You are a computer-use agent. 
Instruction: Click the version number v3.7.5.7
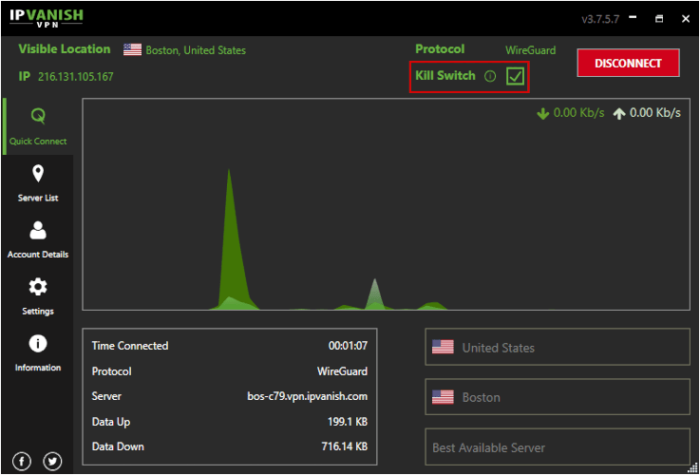pyautogui.click(x=600, y=20)
